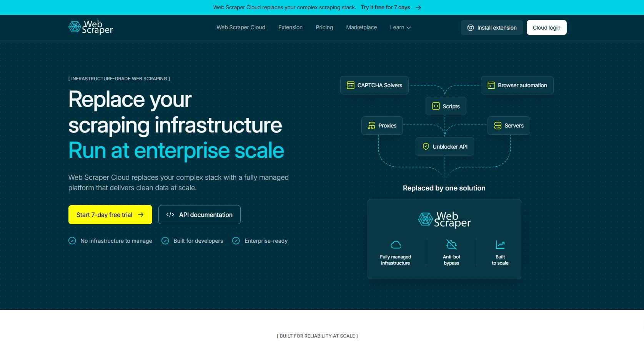Click the Unblocker API label
644x346 pixels.
(450, 147)
